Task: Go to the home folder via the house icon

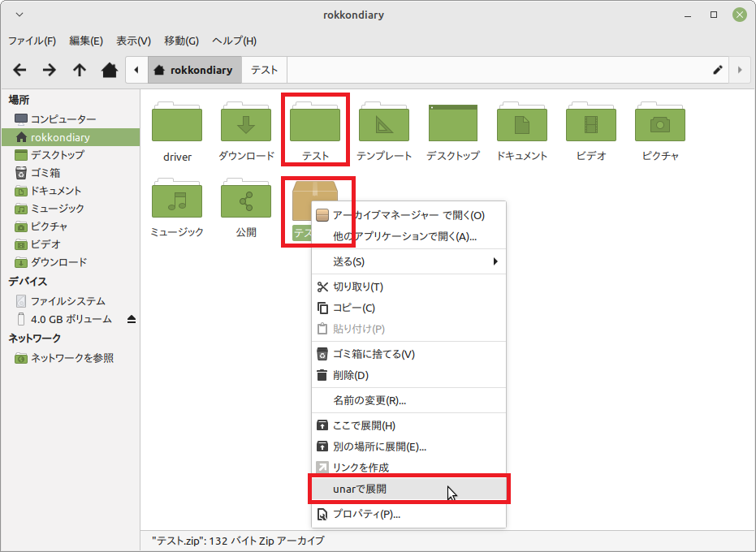Action: click(x=110, y=70)
